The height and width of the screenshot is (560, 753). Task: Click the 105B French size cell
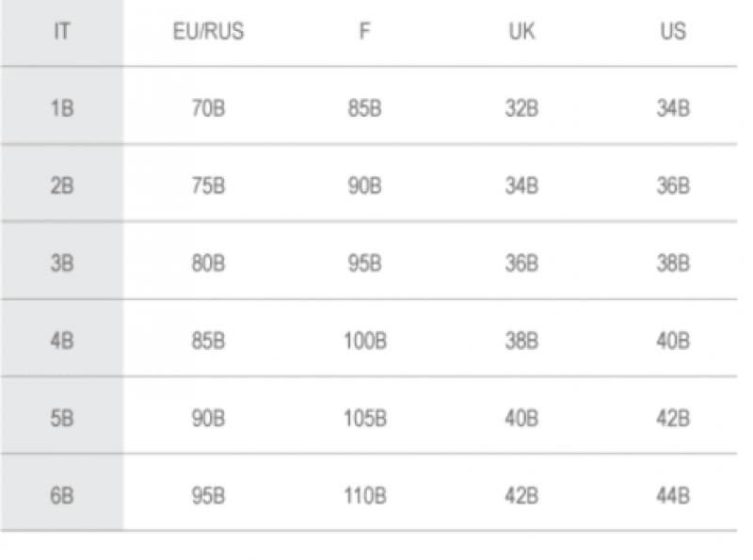pyautogui.click(x=365, y=418)
